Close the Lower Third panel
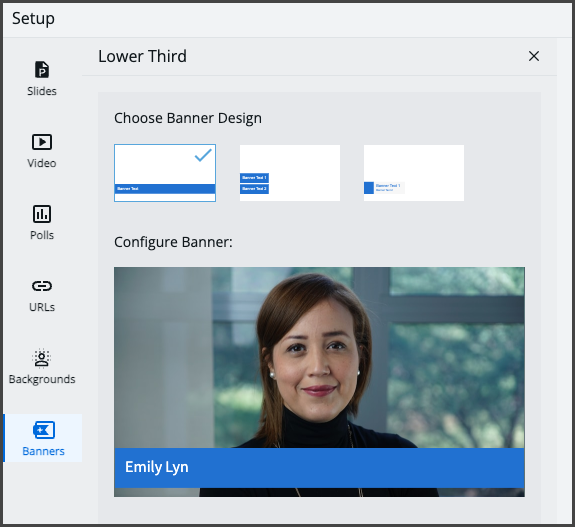The image size is (575, 527). [534, 56]
